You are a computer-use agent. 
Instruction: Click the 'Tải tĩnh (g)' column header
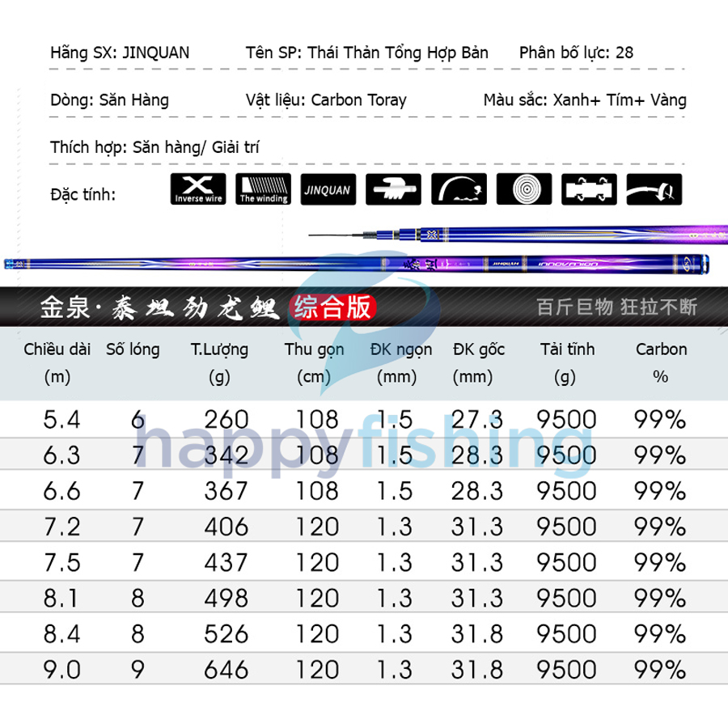567,363
